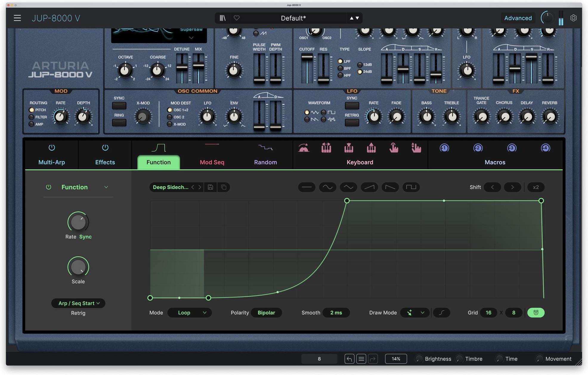Select the 12dB filter slope
The image size is (588, 375).
360,64
